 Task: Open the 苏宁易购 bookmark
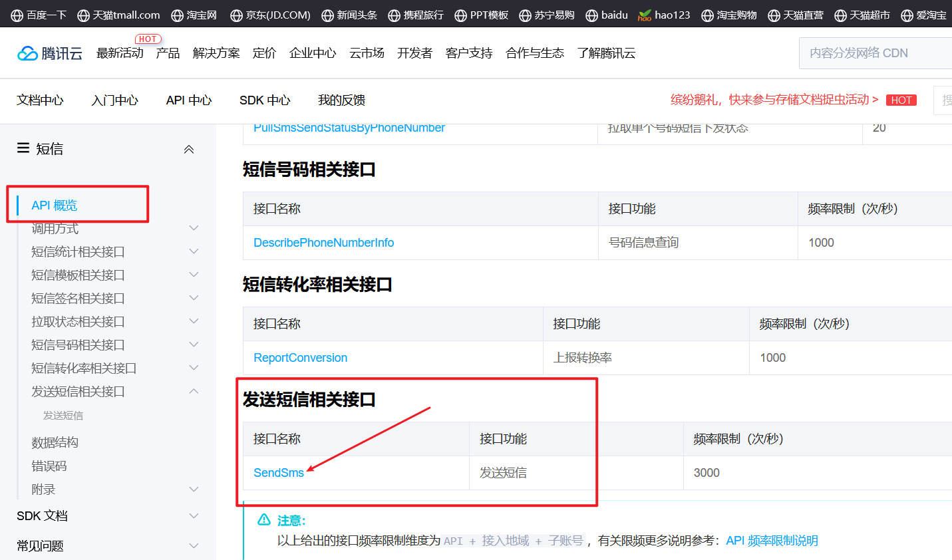tap(547, 15)
